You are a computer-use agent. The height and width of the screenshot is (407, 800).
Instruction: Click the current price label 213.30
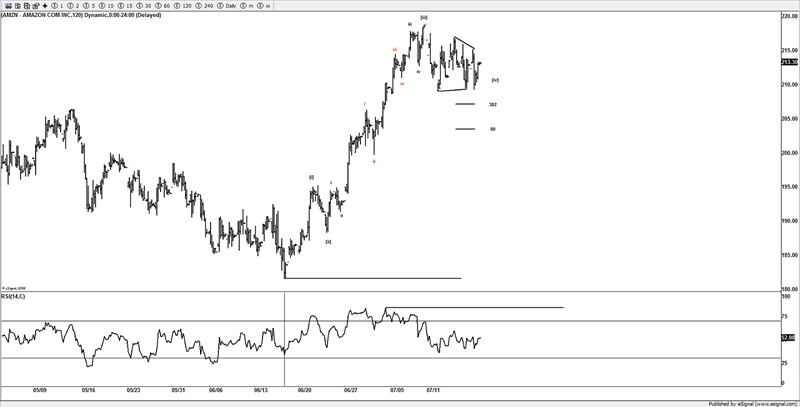tap(790, 62)
